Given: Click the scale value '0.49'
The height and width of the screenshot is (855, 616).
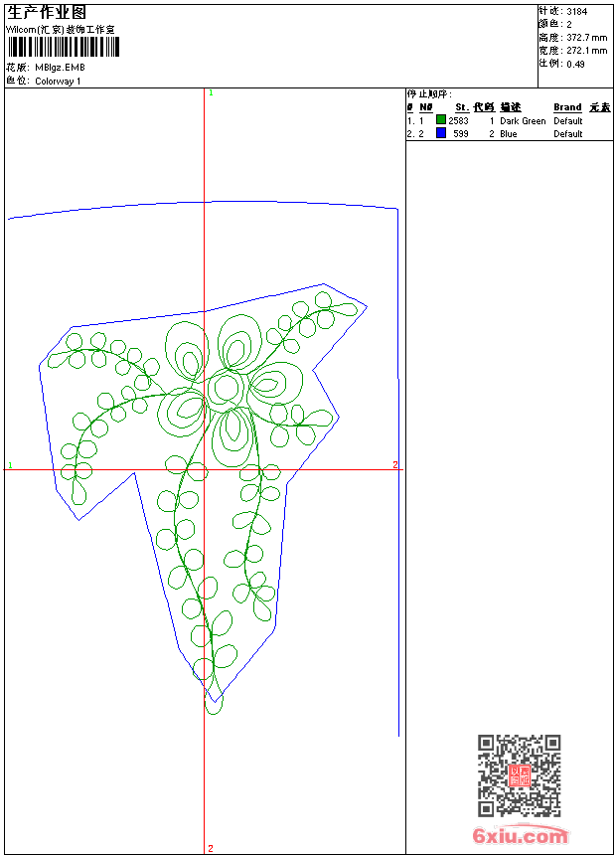Looking at the screenshot, I should [x=575, y=64].
